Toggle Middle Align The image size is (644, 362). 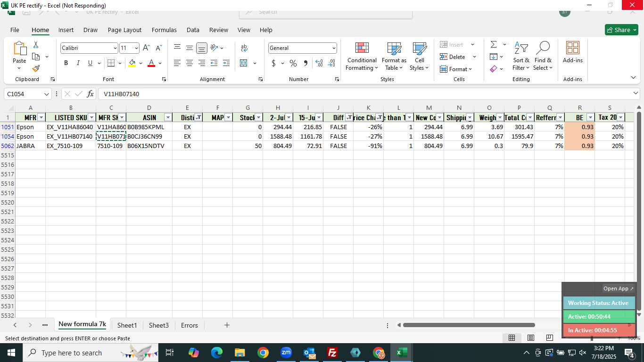tap(189, 48)
